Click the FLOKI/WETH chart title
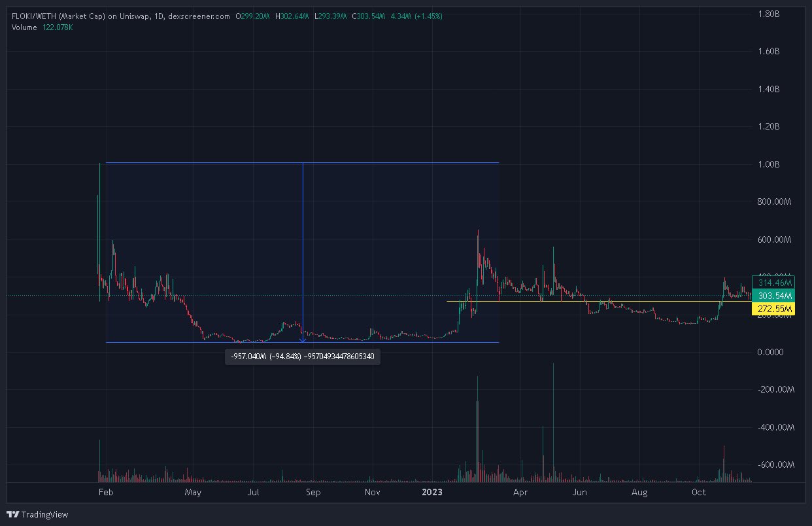 click(x=122, y=16)
